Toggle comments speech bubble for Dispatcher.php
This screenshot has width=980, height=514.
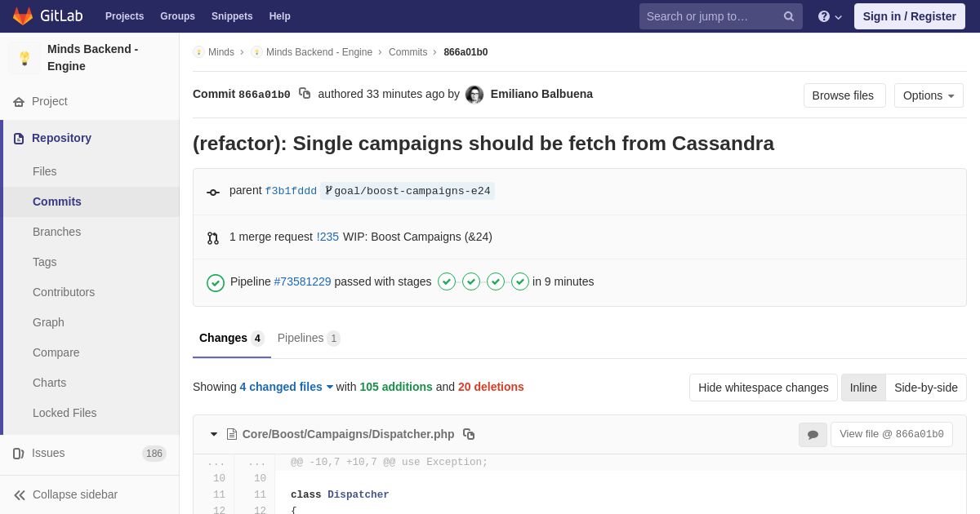pos(813,435)
